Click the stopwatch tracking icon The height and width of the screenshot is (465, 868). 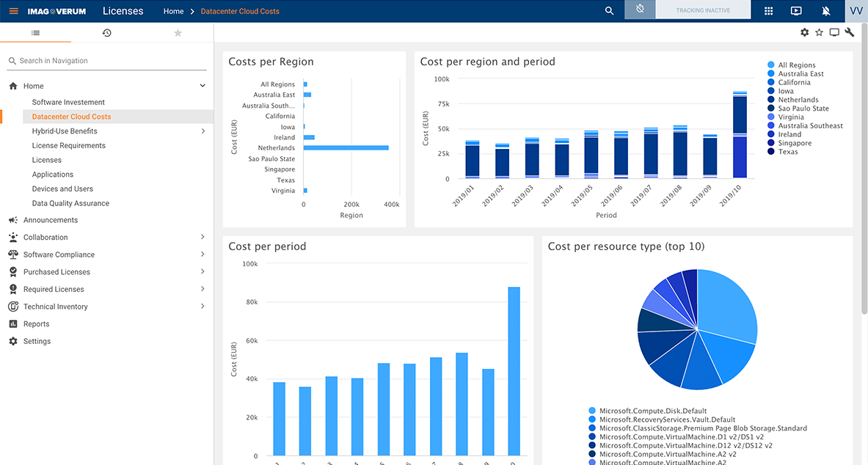(x=639, y=10)
